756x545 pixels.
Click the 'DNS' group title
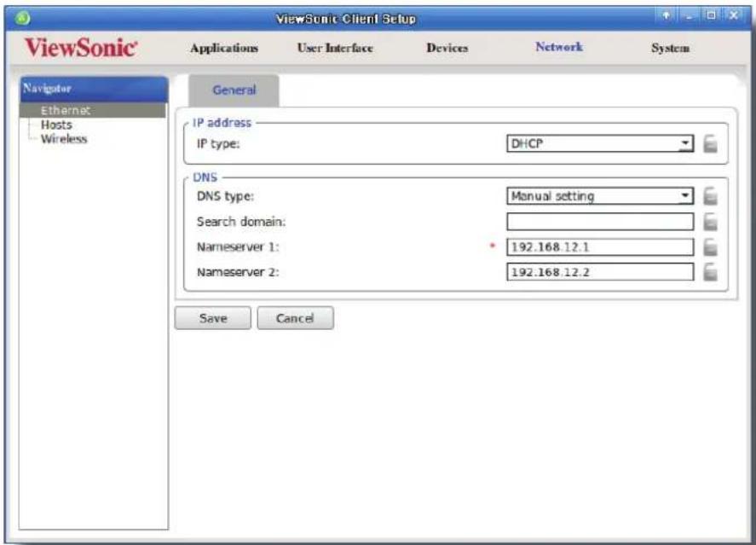pyautogui.click(x=205, y=177)
